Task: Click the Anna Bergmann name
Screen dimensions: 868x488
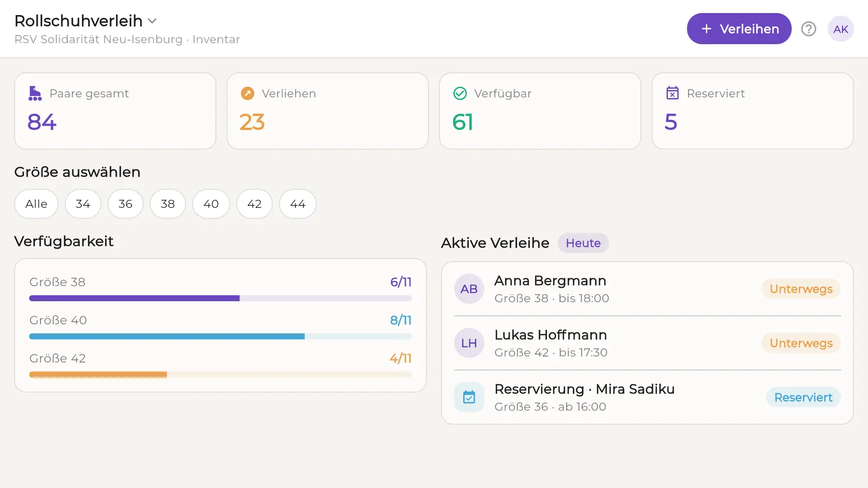Action: pyautogui.click(x=550, y=281)
